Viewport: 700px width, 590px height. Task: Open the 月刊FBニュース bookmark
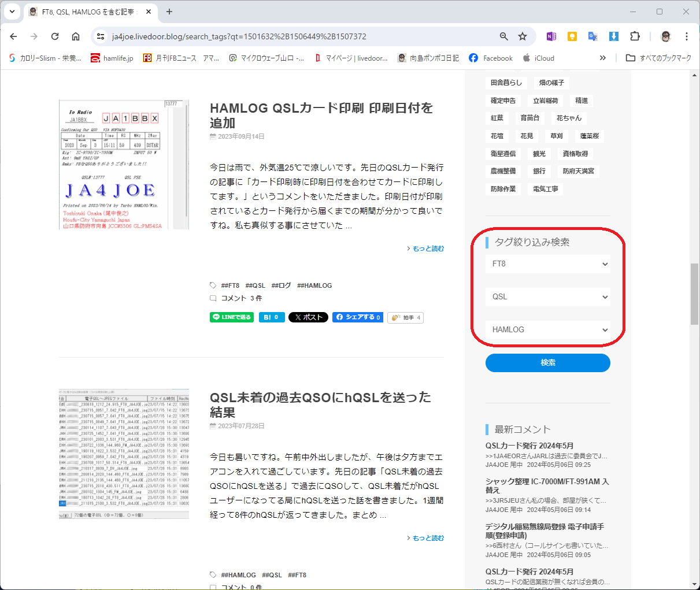[x=181, y=58]
